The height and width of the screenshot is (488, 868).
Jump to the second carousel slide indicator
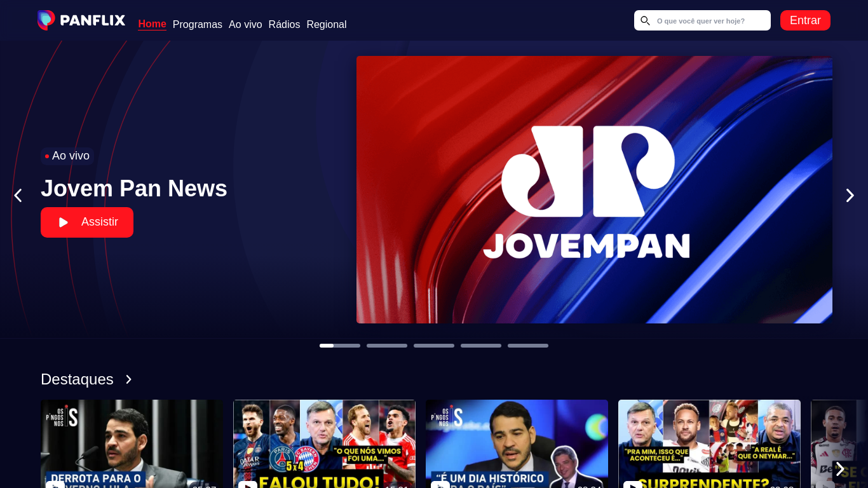click(387, 346)
